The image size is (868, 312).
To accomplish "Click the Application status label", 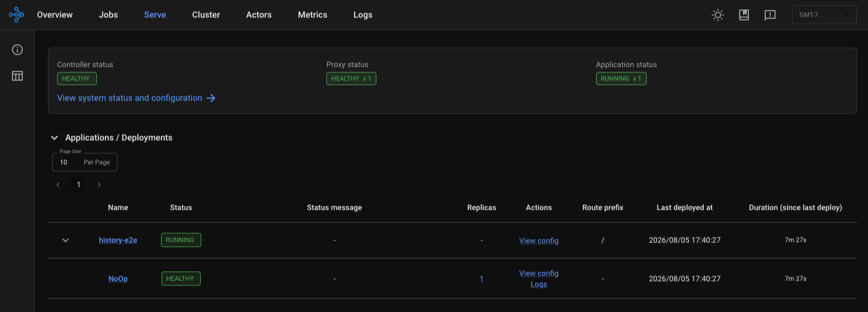I will coord(627,65).
